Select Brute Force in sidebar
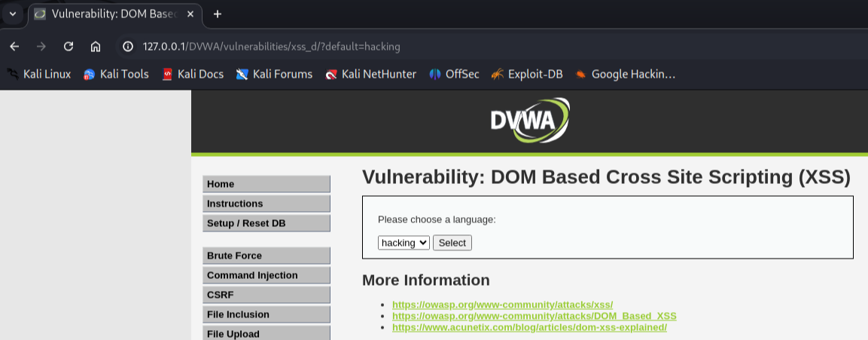 pyautogui.click(x=266, y=256)
